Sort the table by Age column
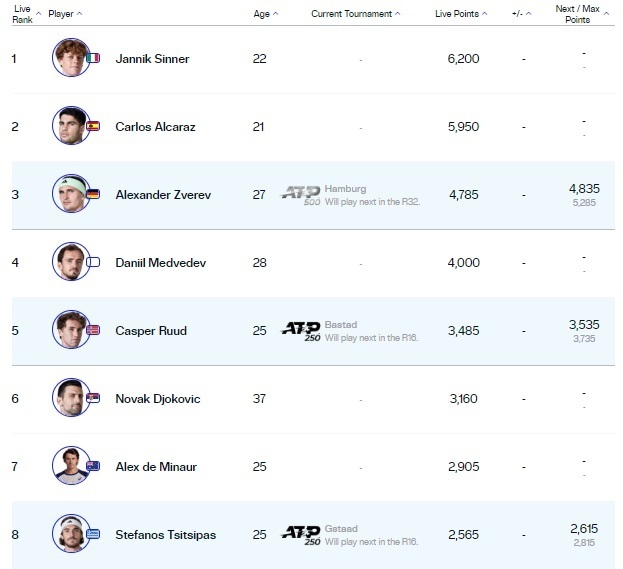623x569 pixels. [265, 14]
